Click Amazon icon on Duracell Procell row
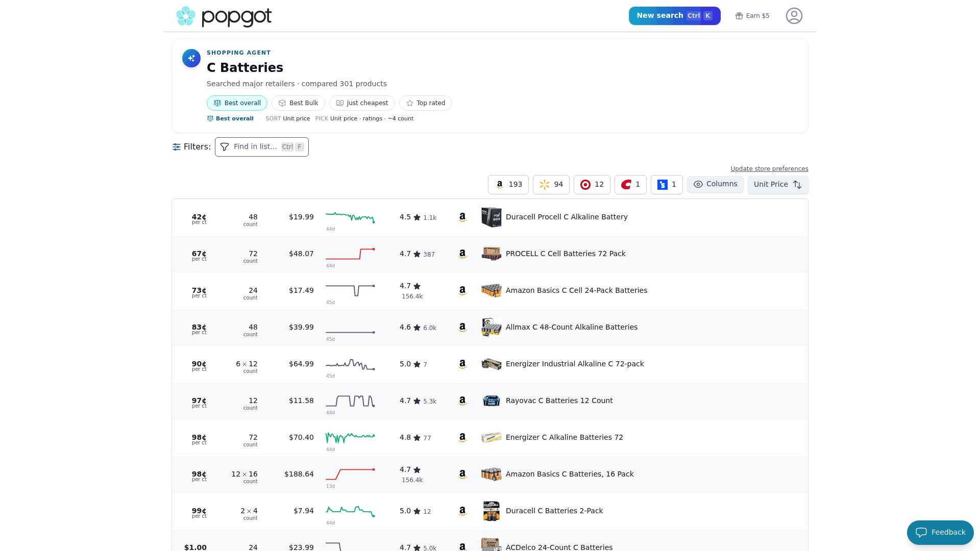The height and width of the screenshot is (551, 980). tap(462, 217)
